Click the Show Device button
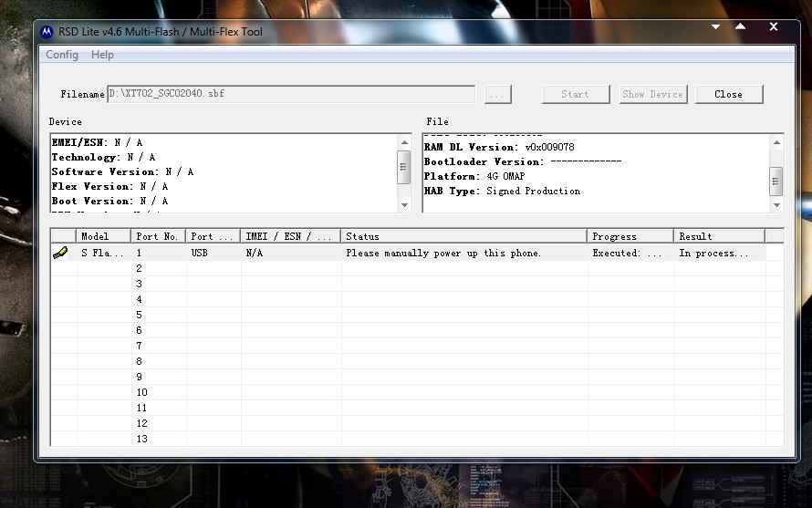Screen dimensions: 812x508 (653, 94)
